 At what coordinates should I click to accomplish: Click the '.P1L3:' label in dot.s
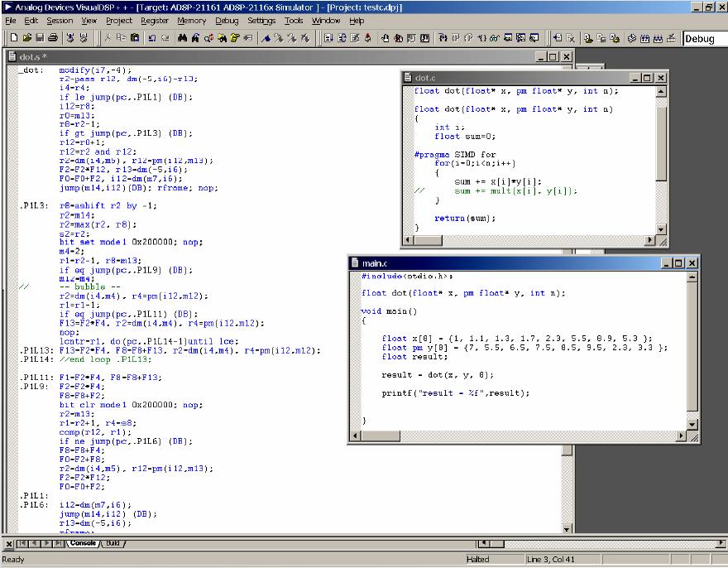(33, 205)
